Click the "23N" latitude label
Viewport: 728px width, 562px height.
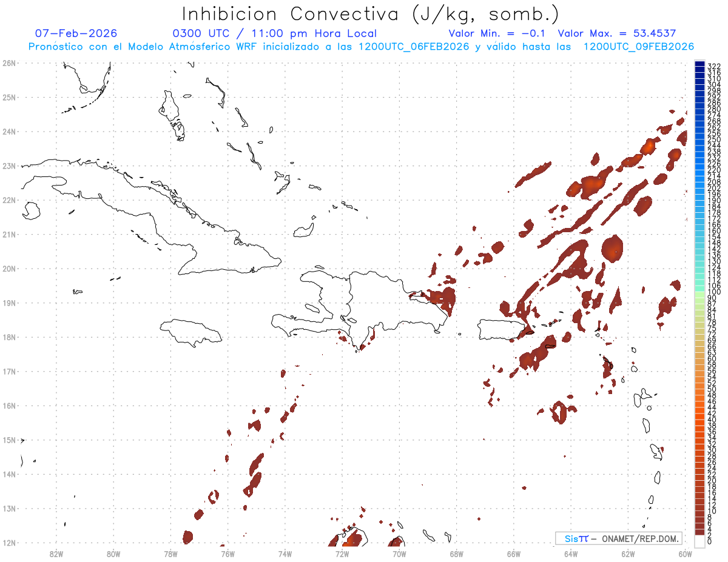click(8, 166)
